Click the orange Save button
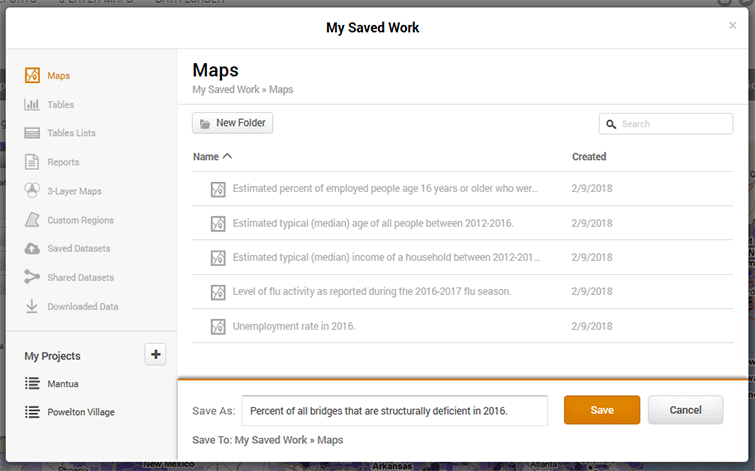The width and height of the screenshot is (755, 471). [602, 410]
